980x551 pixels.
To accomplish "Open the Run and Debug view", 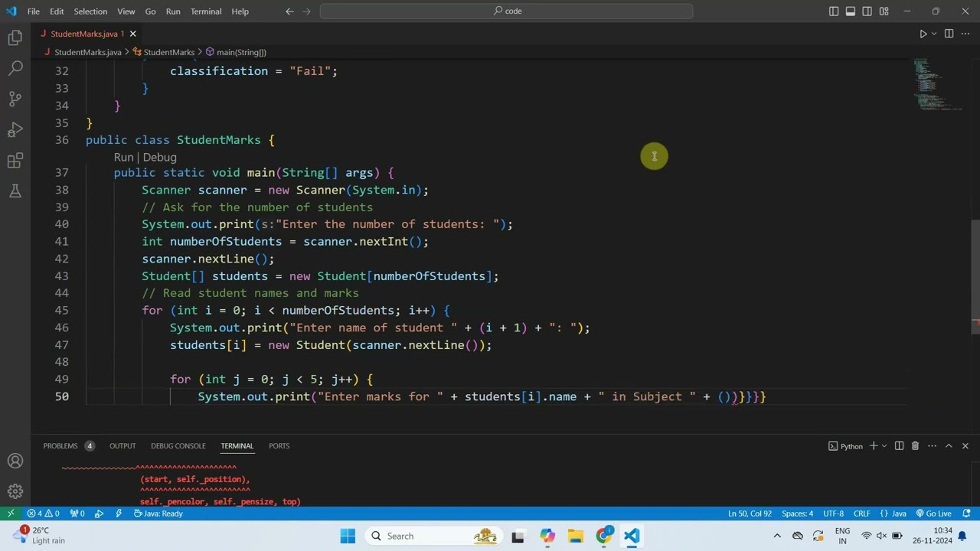I will coord(15,129).
